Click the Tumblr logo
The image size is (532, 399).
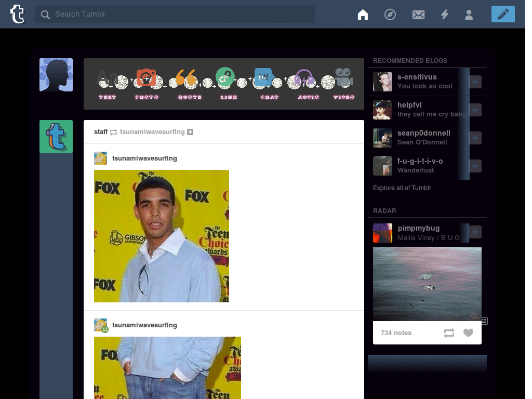(17, 14)
